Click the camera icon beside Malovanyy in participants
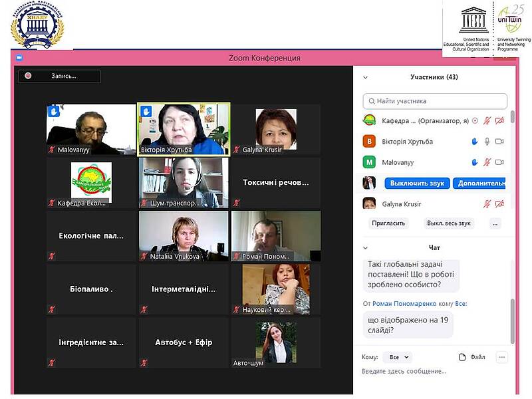This screenshot has width=532, height=399. (x=499, y=162)
